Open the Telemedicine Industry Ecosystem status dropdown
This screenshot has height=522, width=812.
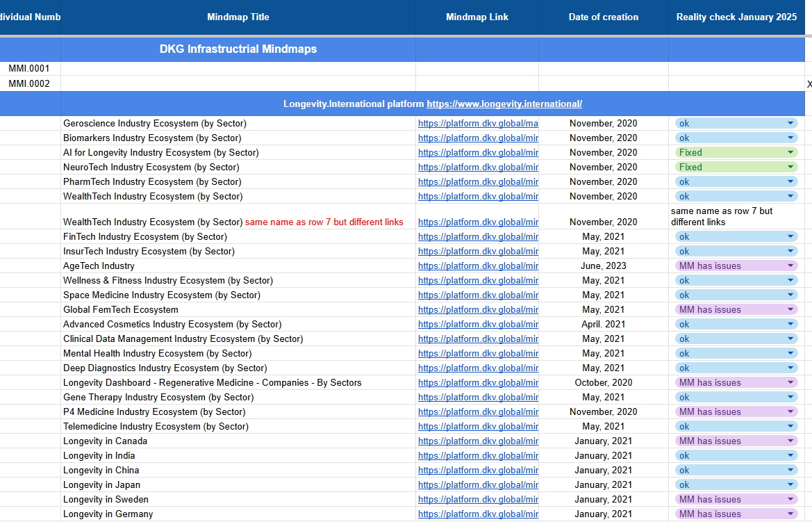(790, 427)
